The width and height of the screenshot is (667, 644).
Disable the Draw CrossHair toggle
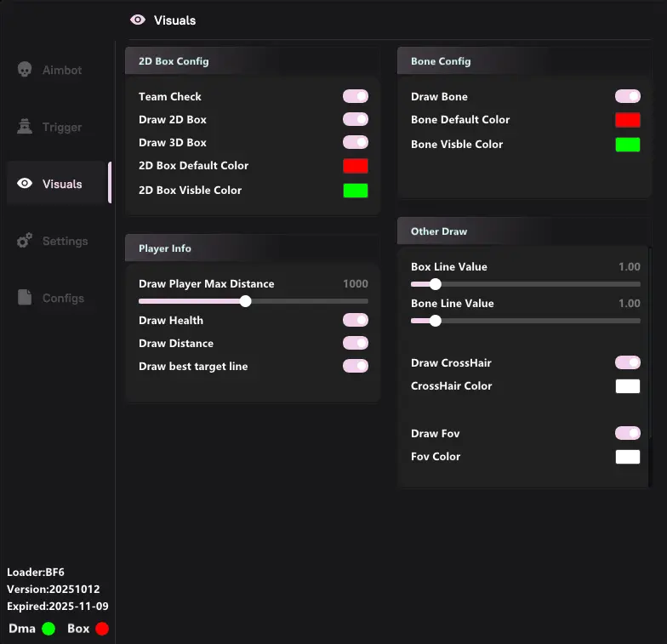pos(628,362)
